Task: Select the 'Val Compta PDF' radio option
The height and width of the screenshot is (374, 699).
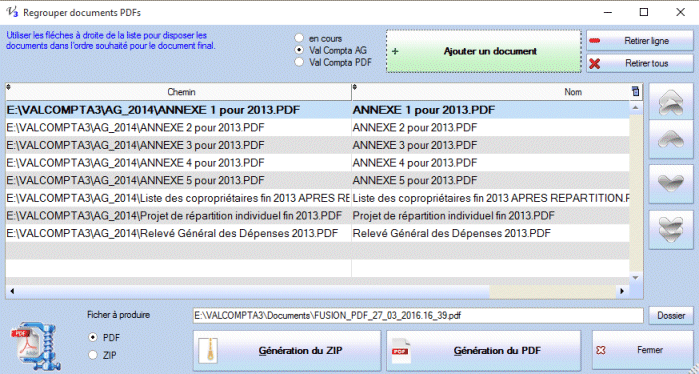Action: coord(299,62)
